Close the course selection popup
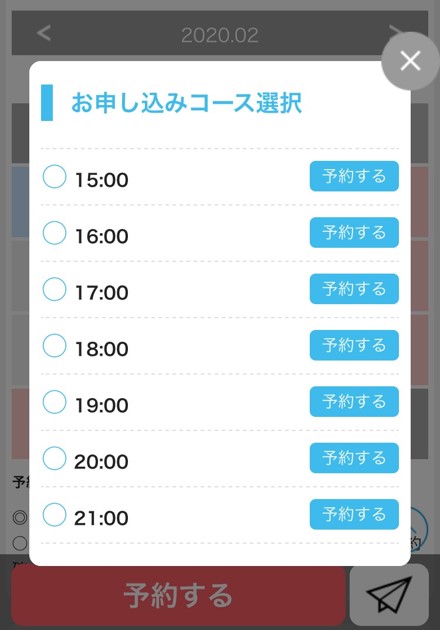Image resolution: width=440 pixels, height=630 pixels. [x=410, y=61]
